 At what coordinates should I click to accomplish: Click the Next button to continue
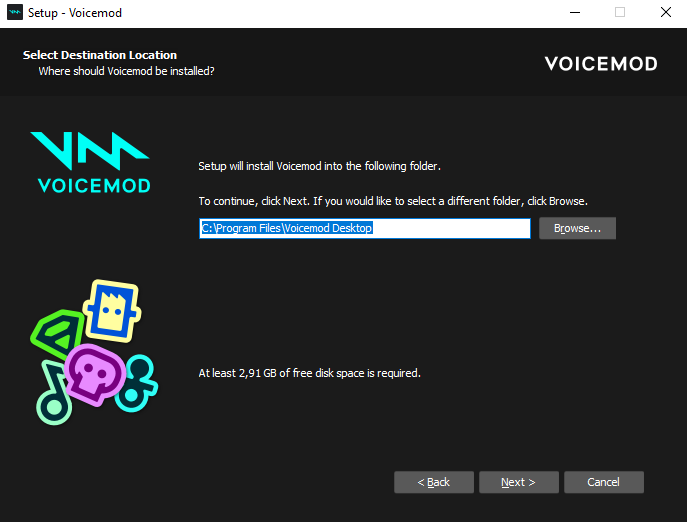(x=519, y=482)
